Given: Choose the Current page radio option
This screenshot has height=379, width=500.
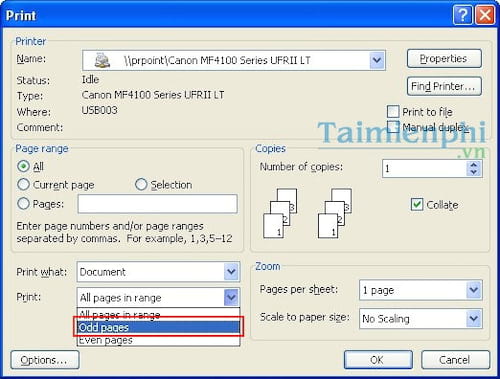Looking at the screenshot, I should click(23, 184).
